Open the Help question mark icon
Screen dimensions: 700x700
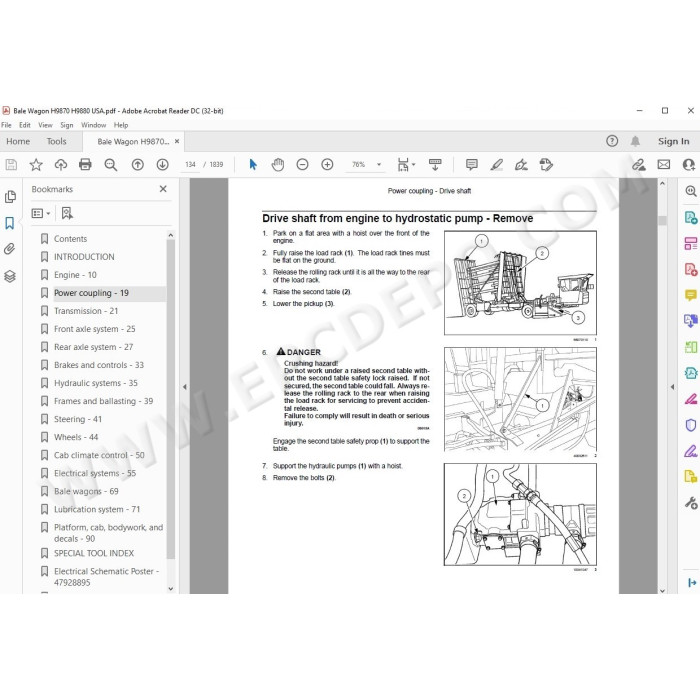[612, 141]
